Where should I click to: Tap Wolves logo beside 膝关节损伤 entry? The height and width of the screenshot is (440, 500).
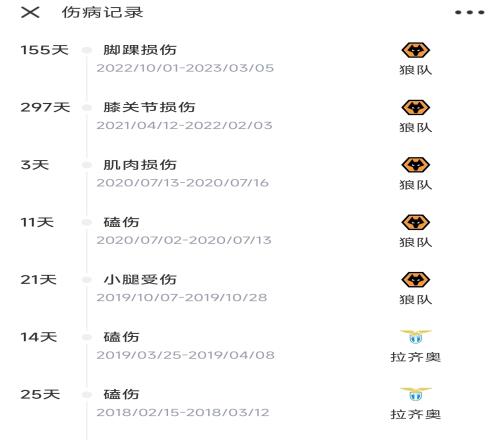[415, 108]
